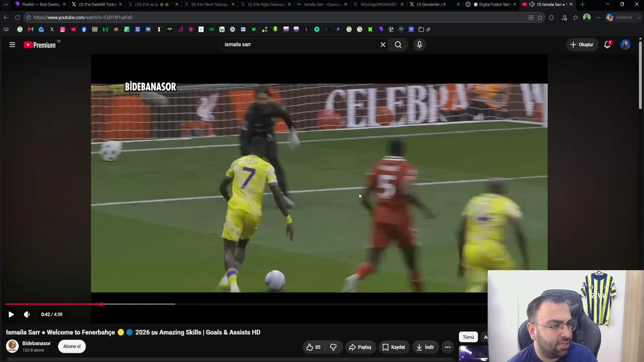
Task: Mute the video volume
Action: [27, 314]
